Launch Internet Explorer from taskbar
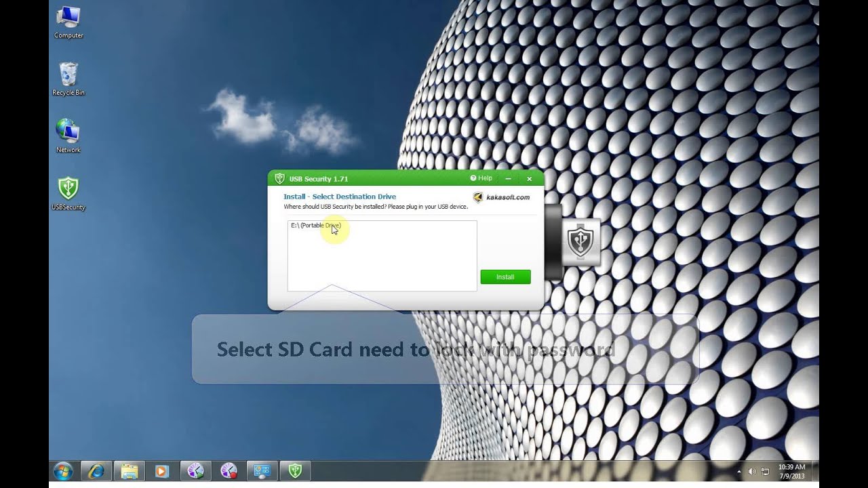The height and width of the screenshot is (488, 868). [96, 471]
